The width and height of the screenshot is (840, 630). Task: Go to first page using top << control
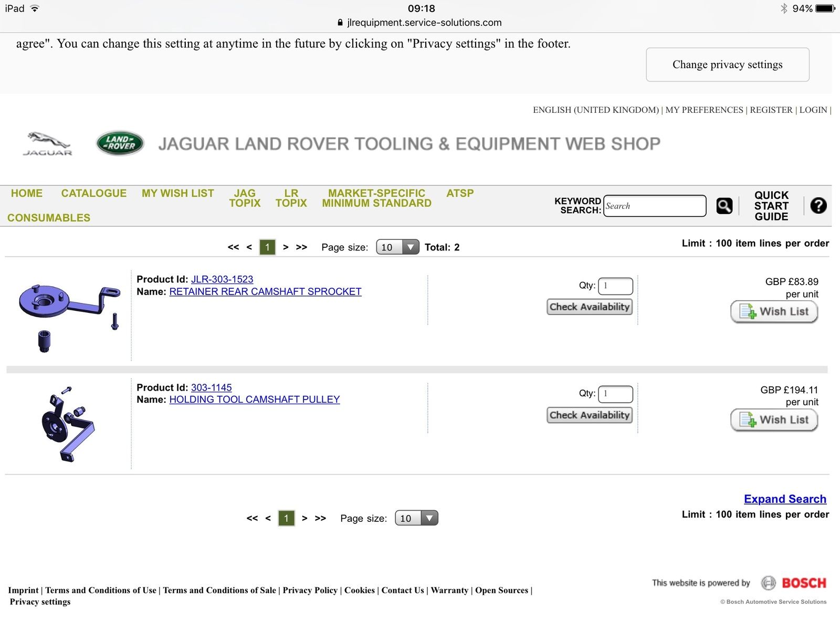(233, 247)
